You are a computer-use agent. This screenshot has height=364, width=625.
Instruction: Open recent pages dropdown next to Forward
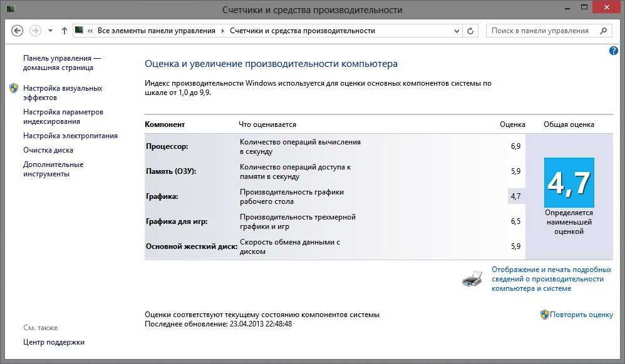(x=50, y=31)
